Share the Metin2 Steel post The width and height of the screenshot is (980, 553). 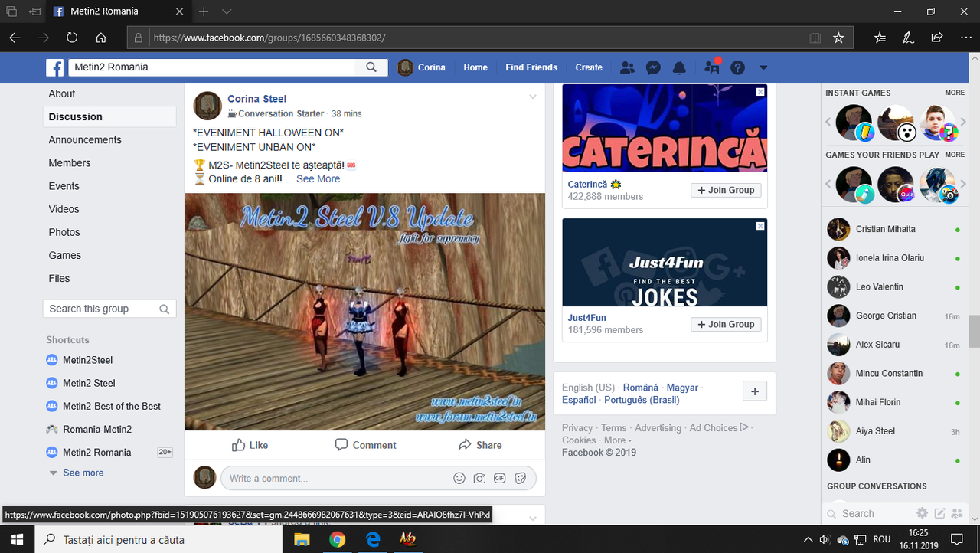480,445
